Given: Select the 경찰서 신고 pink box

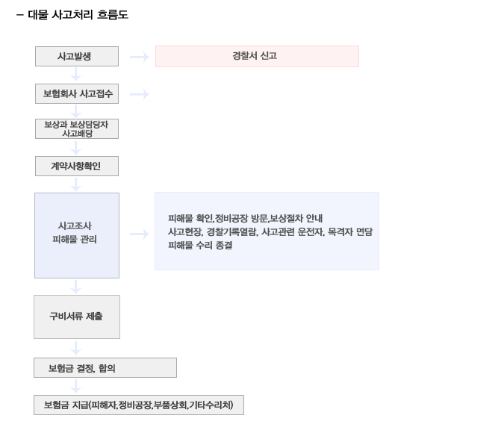Looking at the screenshot, I should 257,56.
